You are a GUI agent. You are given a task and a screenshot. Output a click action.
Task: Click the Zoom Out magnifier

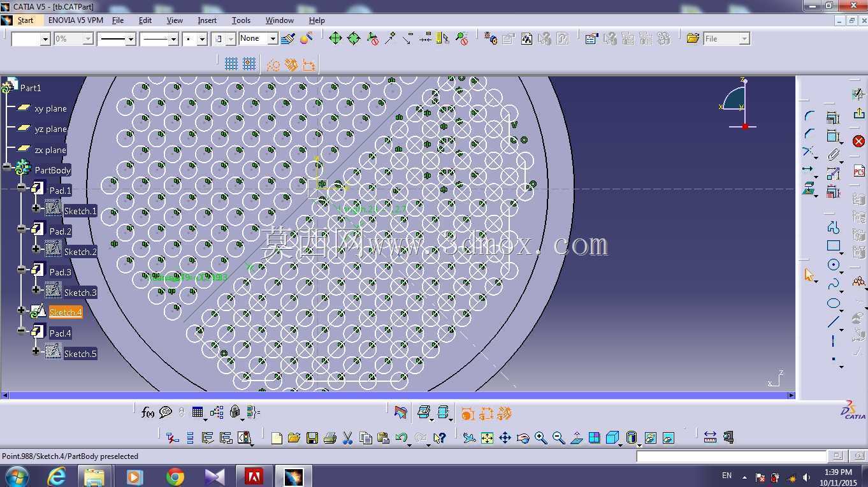558,438
